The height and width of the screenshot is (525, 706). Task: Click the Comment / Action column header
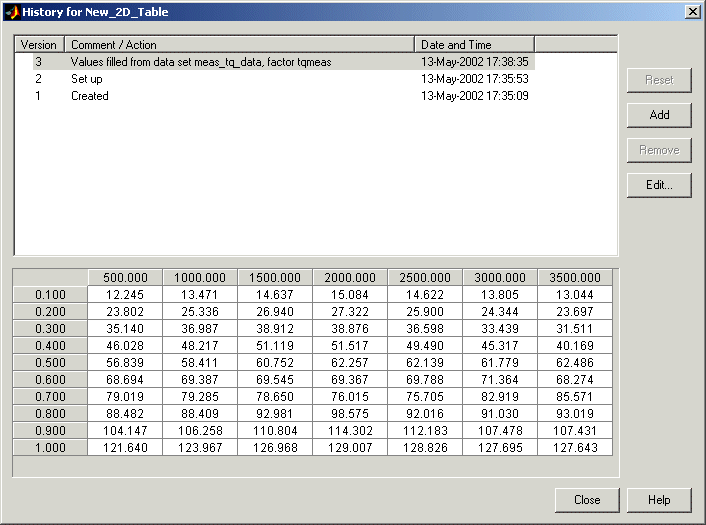pos(240,45)
